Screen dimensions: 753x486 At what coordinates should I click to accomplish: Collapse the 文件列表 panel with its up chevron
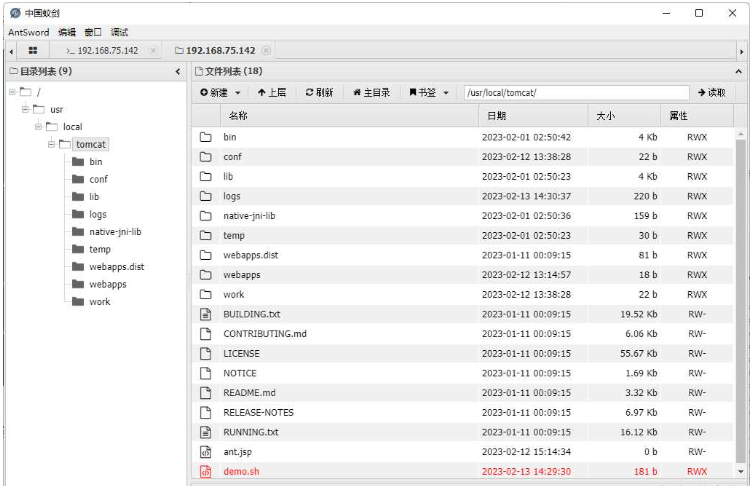[x=738, y=72]
